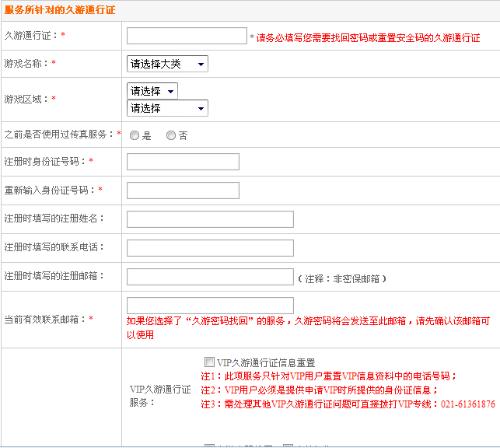The width and height of the screenshot is (500, 448).
Task: Expand the first 请选择 game region dropdown
Action: [152, 91]
